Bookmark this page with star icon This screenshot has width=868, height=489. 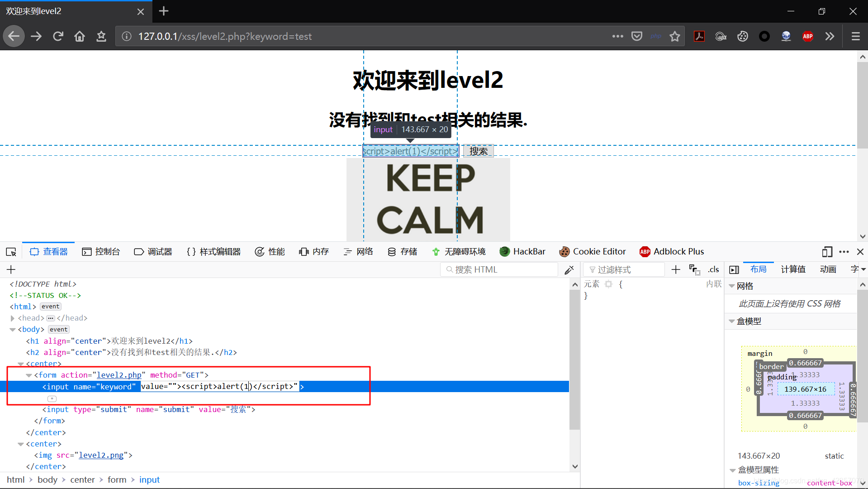(675, 36)
